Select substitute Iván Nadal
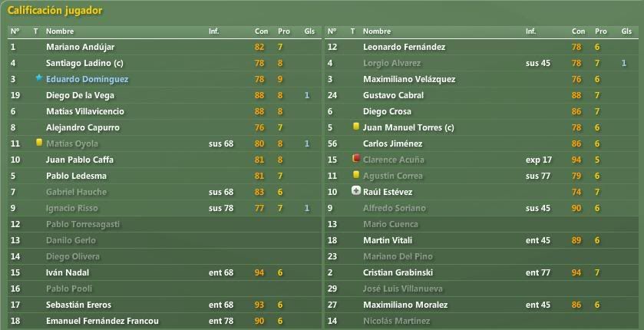 click(x=68, y=272)
